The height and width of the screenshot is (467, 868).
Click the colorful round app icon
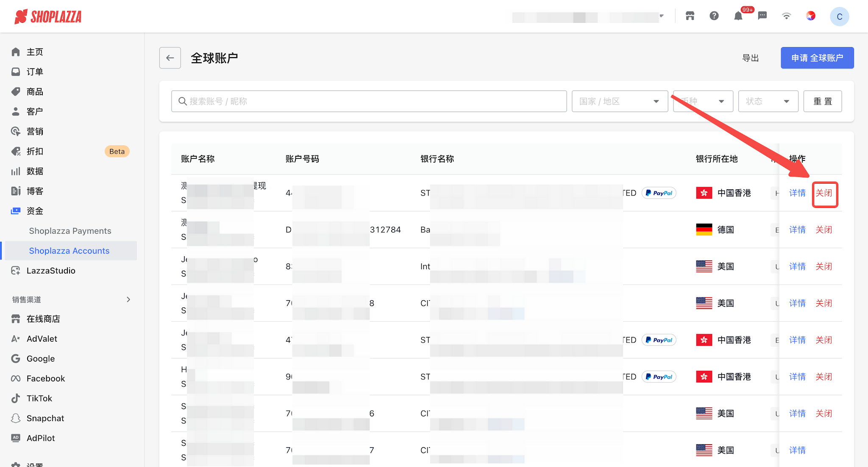(x=811, y=16)
